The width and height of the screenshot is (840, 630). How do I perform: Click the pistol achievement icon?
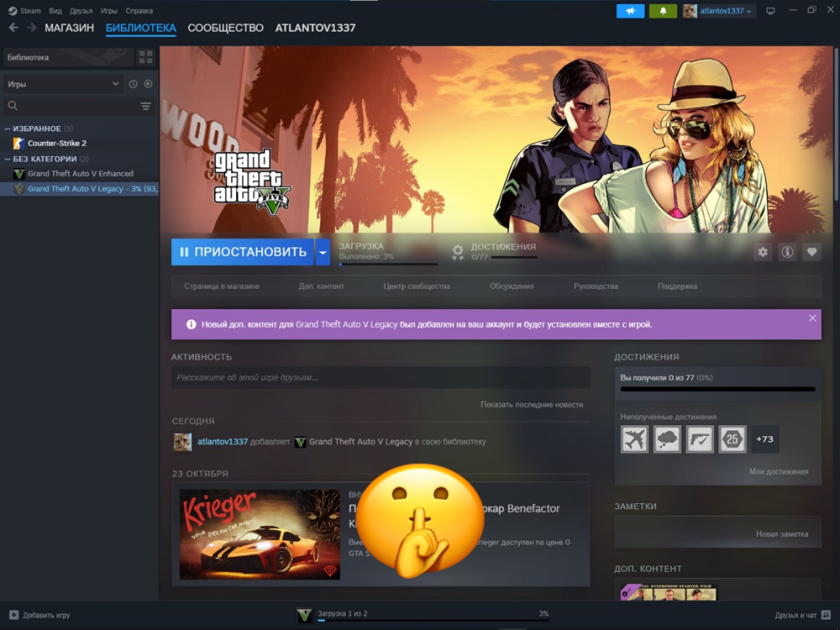click(x=699, y=439)
